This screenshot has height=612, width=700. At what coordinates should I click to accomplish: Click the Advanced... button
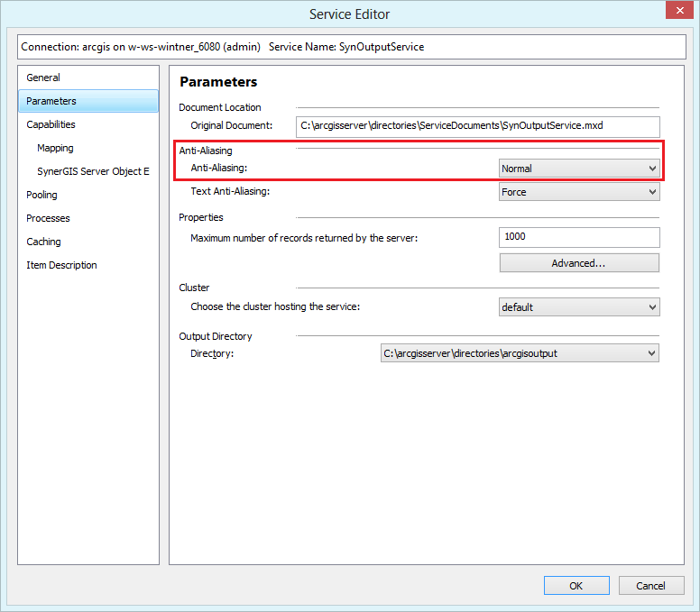pos(578,263)
